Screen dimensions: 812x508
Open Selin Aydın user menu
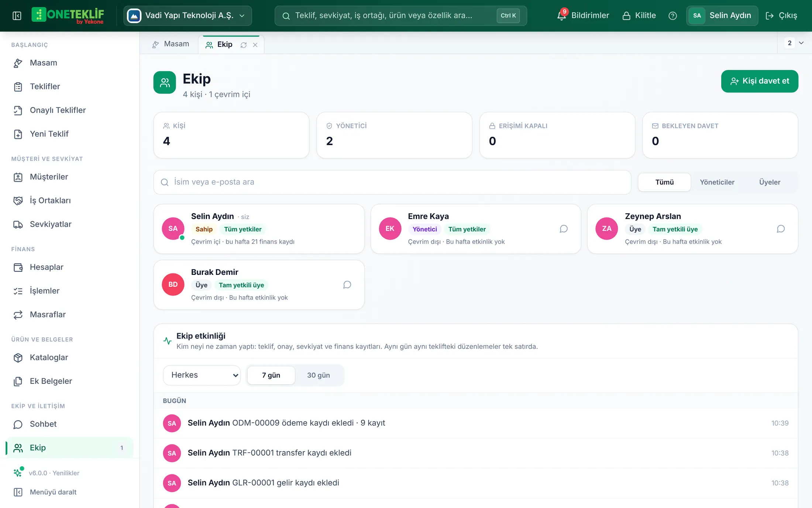tap(722, 16)
